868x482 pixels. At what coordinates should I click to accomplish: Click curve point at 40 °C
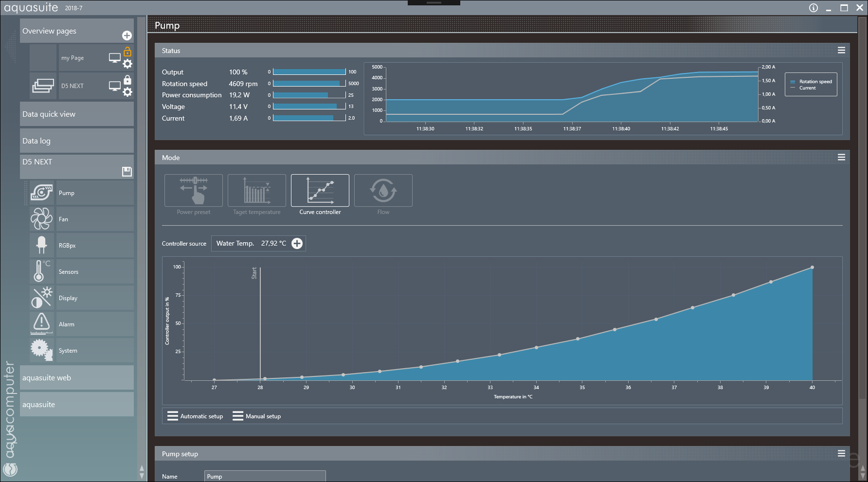(x=812, y=268)
